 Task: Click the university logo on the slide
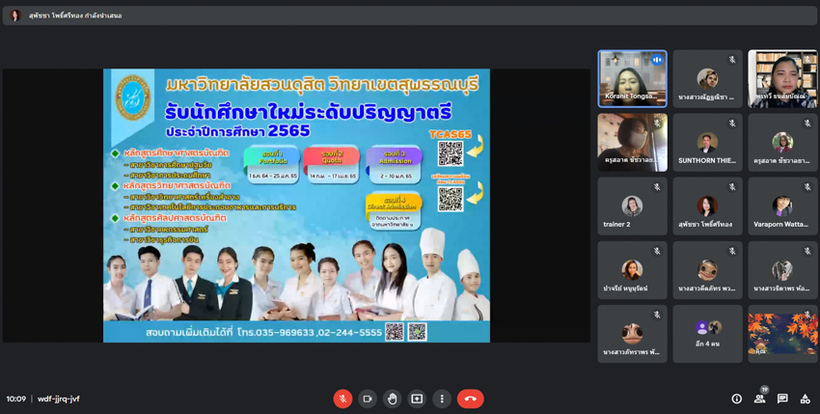click(132, 98)
